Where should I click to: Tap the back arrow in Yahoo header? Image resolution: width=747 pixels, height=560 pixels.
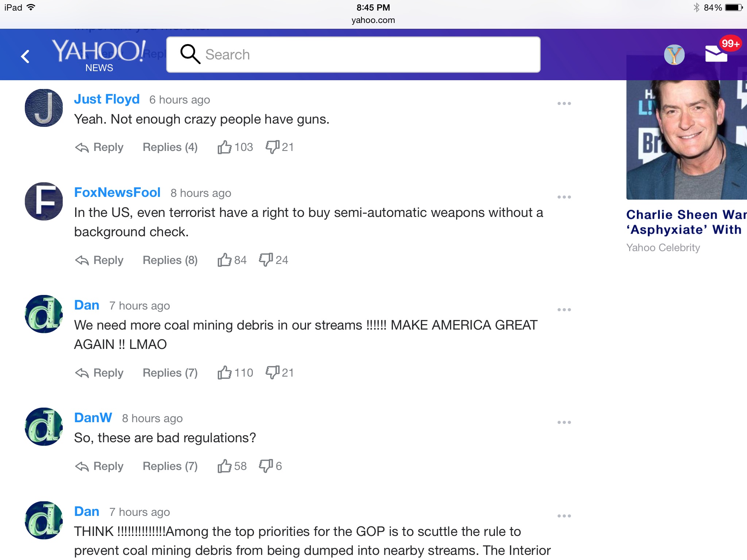tap(25, 56)
